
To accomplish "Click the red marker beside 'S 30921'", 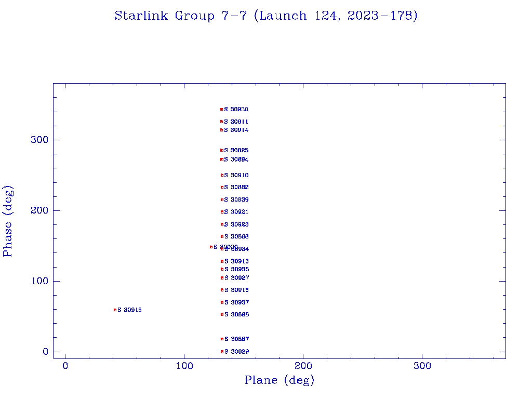I will click(222, 212).
